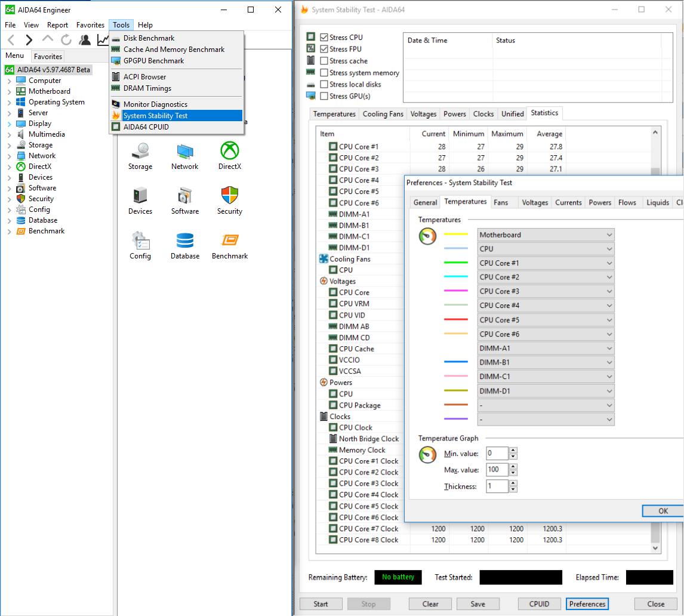The height and width of the screenshot is (616, 684).
Task: Open the Voltages tab in Preferences
Action: click(535, 202)
